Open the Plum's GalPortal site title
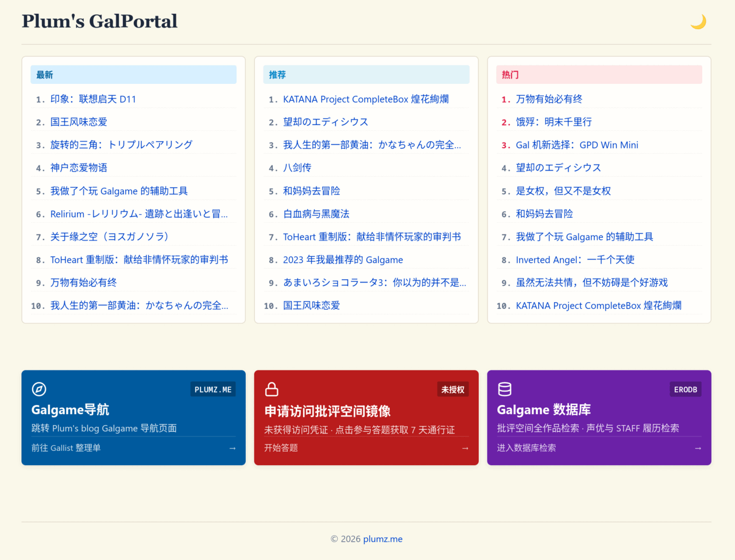Screen dimensions: 735x560 pos(99,21)
